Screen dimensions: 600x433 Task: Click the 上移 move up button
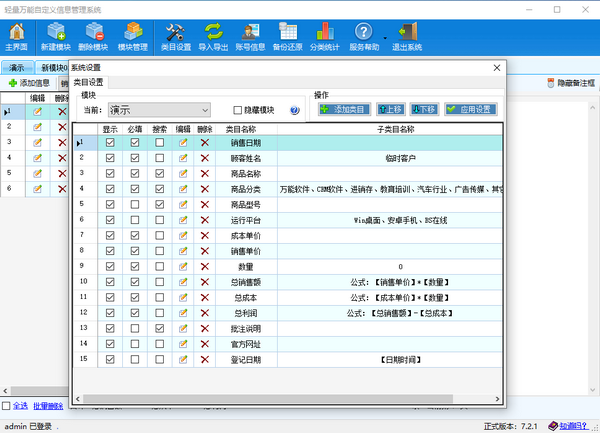coord(390,109)
